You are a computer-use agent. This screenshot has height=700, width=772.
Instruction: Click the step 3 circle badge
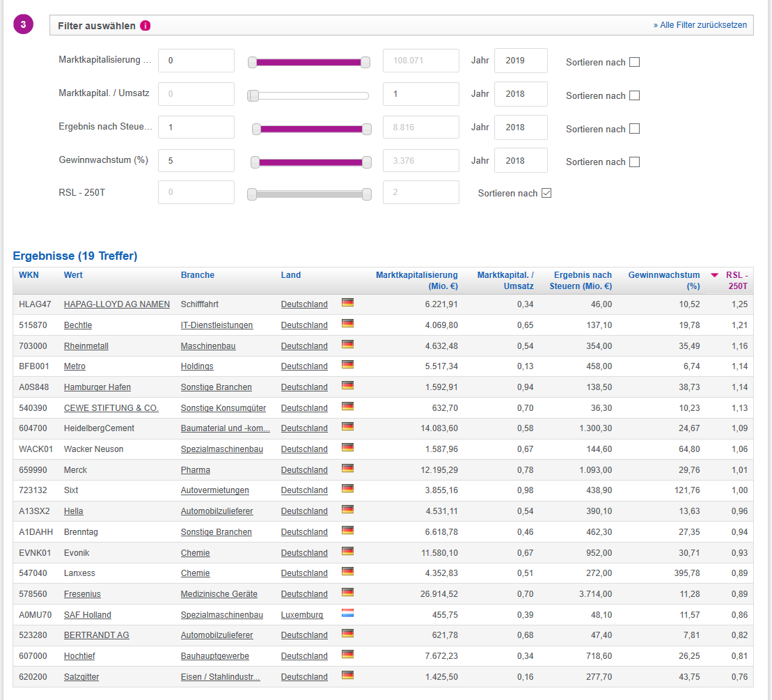(x=23, y=24)
